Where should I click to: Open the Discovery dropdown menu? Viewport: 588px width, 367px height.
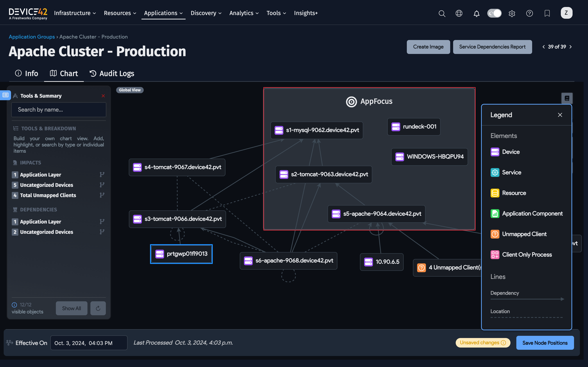[x=206, y=13]
